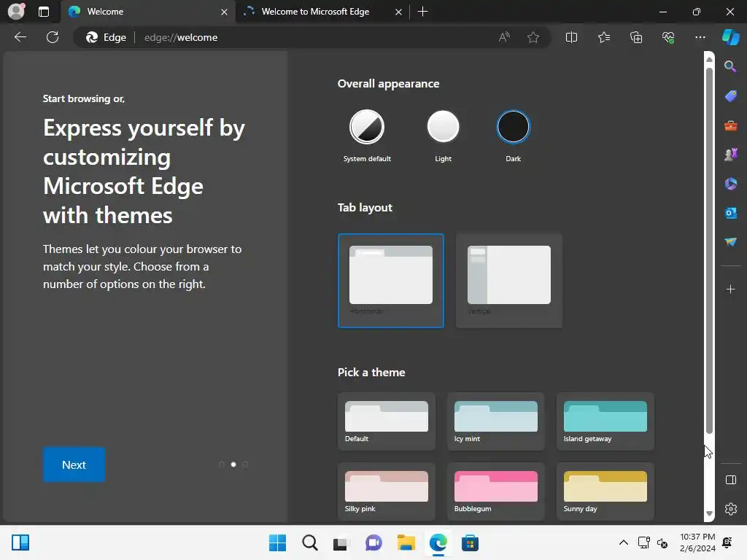Click the page scrollbar up arrow
Screen dimensions: 747x560
pyautogui.click(x=709, y=59)
